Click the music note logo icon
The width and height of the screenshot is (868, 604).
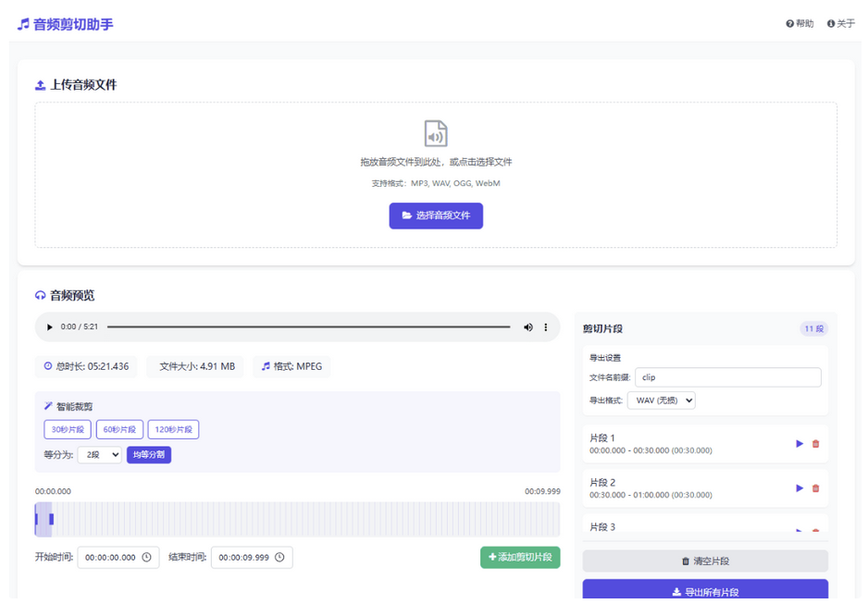23,23
